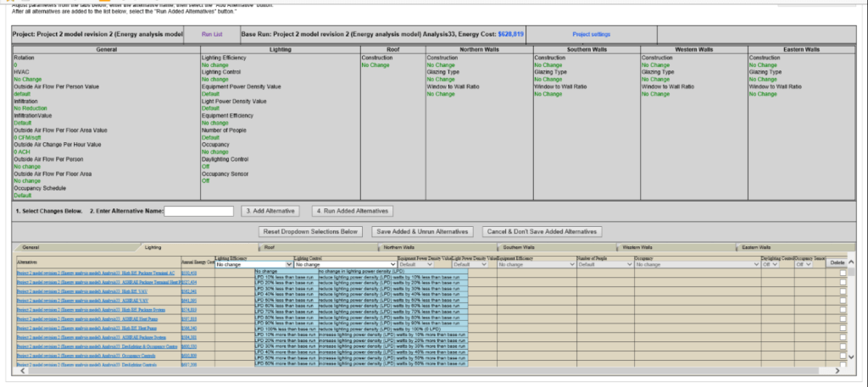This screenshot has width=868, height=387.
Task: Tick delete checkbox for Daylighting & Occupancy Controls
Action: 843,346
